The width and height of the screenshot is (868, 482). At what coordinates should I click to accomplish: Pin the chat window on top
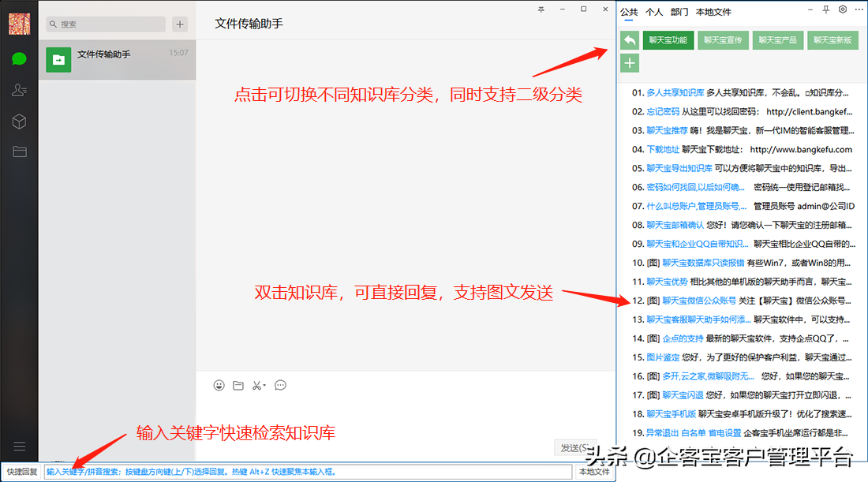click(541, 9)
